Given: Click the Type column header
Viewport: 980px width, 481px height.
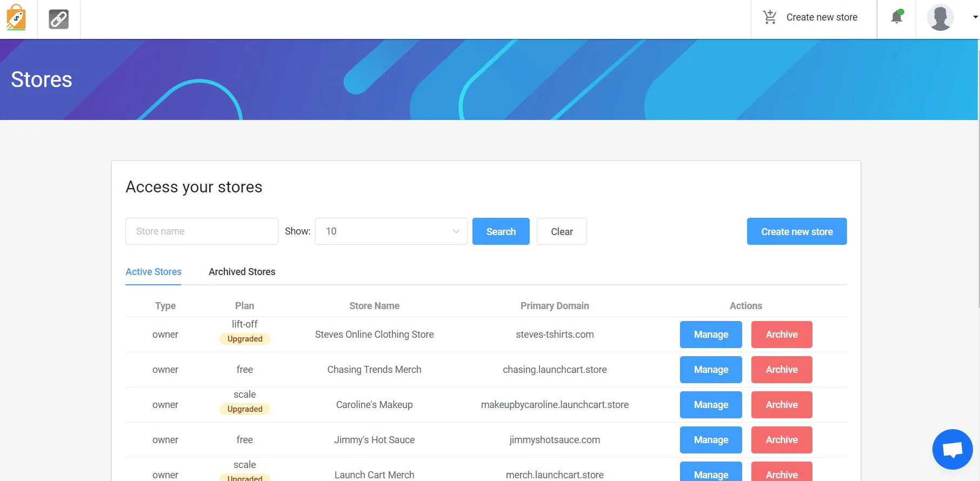Looking at the screenshot, I should pyautogui.click(x=165, y=306).
